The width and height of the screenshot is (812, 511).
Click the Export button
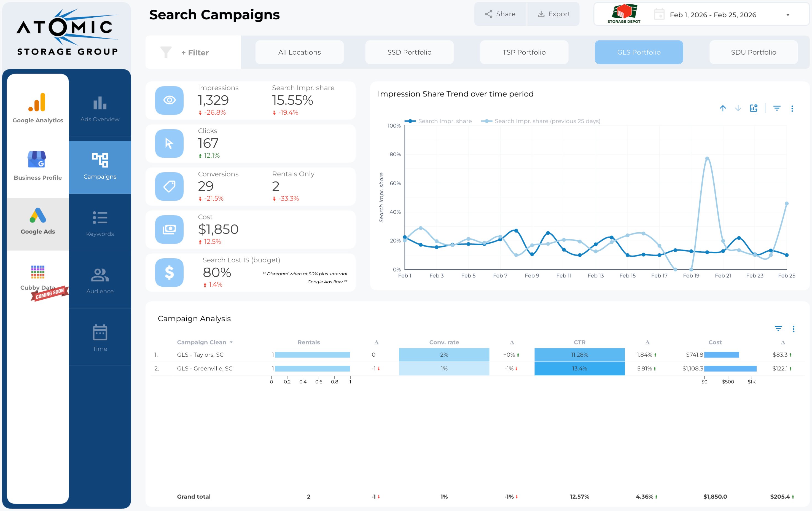(553, 14)
